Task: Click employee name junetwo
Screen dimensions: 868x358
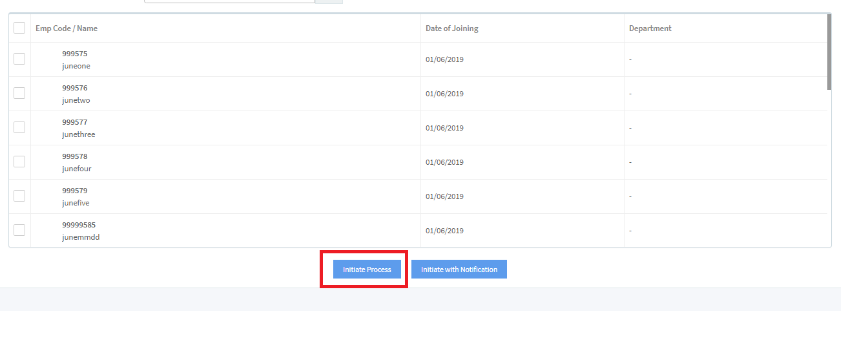Action: coord(76,100)
